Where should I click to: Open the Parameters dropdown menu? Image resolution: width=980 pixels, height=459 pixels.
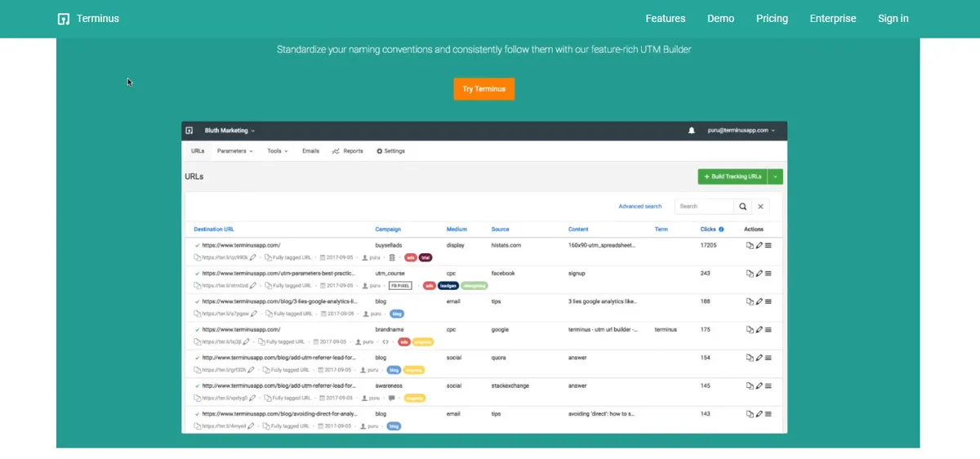pyautogui.click(x=234, y=151)
